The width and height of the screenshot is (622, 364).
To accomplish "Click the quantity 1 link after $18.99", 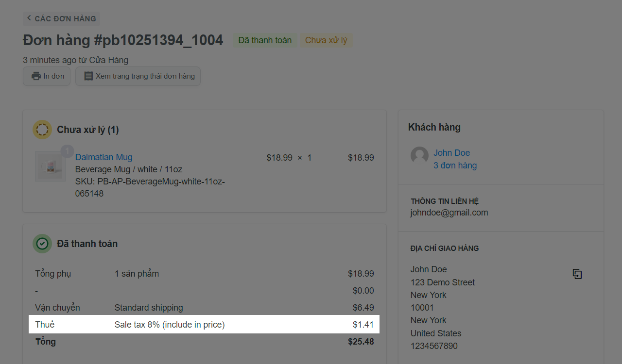I will [310, 158].
